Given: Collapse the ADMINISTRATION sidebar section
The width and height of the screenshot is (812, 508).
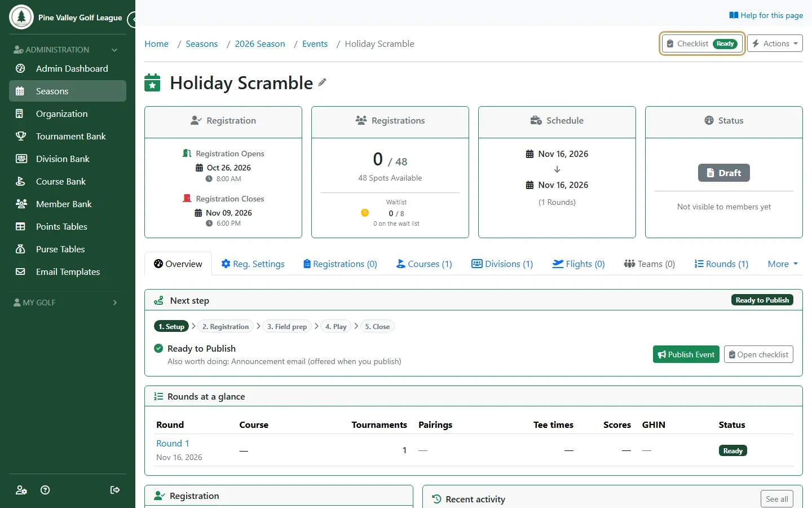Looking at the screenshot, I should (68, 50).
